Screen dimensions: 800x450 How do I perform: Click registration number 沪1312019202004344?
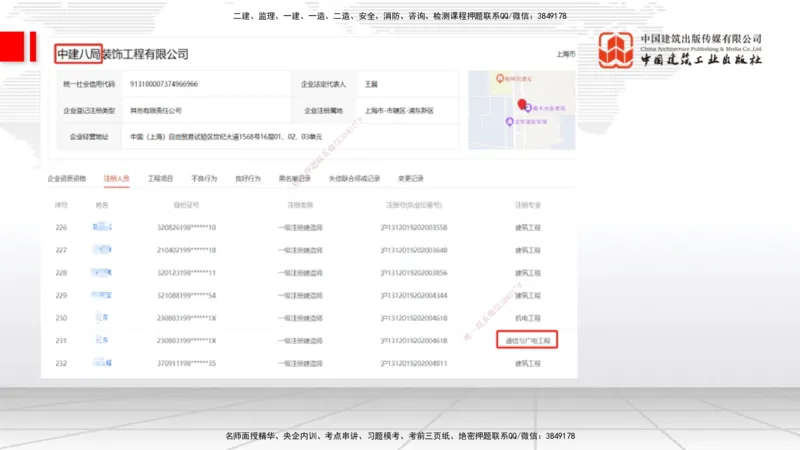click(x=414, y=295)
